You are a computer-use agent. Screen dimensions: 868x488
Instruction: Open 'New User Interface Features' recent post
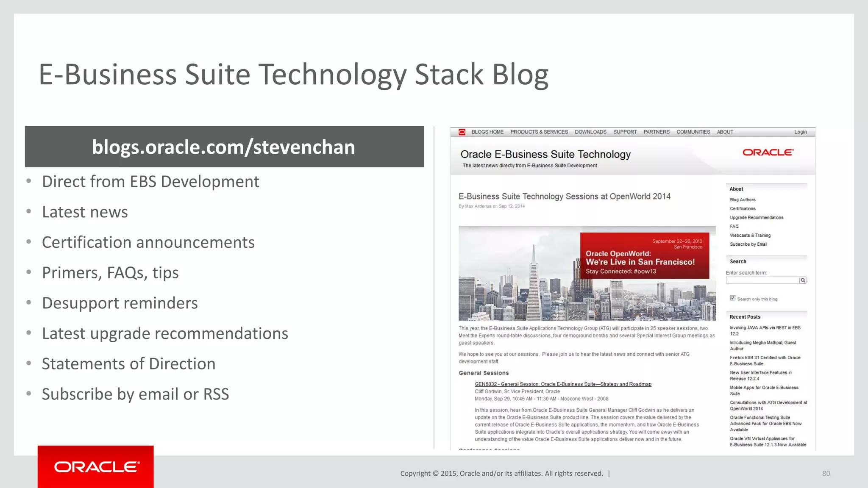click(761, 376)
